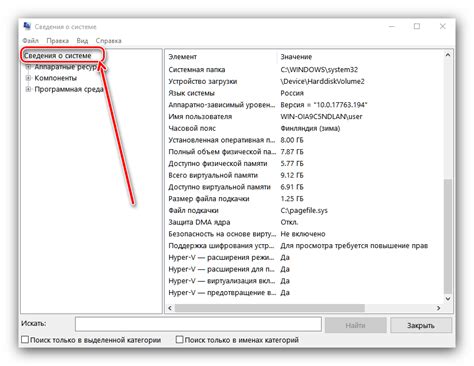The height and width of the screenshot is (366, 474).
Task: Select Компоненты in the tree
Action: (x=56, y=78)
